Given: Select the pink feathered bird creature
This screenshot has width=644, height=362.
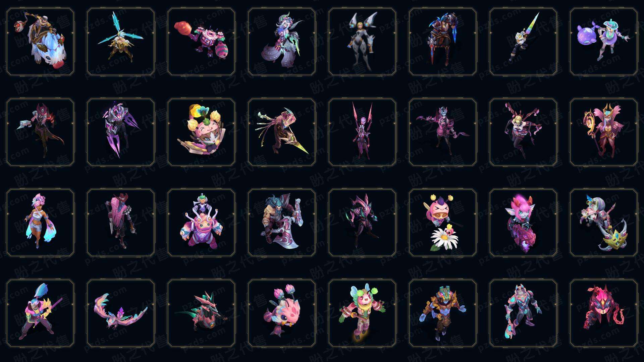Looking at the screenshot, I should [x=121, y=313].
